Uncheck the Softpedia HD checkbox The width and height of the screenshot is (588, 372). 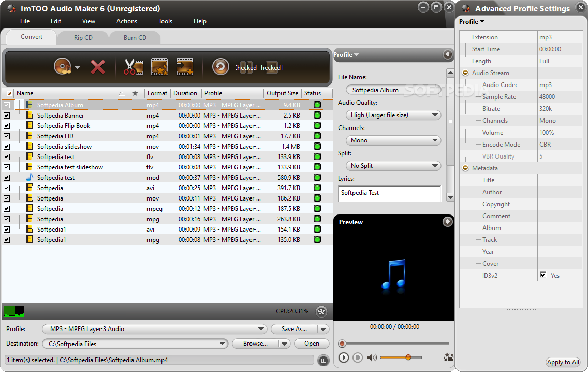(7, 136)
